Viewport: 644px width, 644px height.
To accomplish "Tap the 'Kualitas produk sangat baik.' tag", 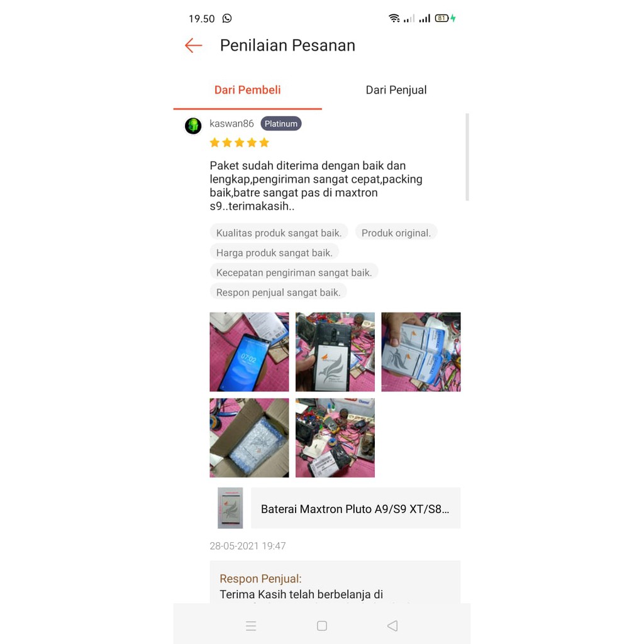I will click(279, 233).
